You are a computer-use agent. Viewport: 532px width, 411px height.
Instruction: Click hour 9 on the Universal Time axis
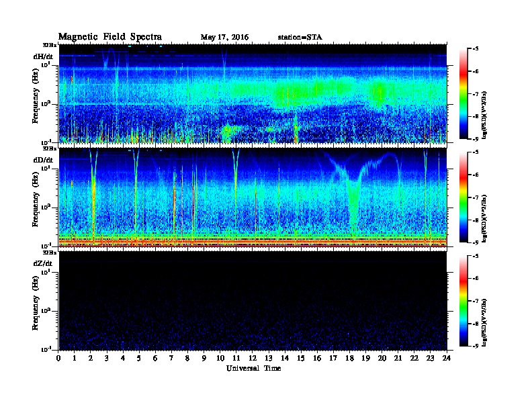pyautogui.click(x=204, y=359)
